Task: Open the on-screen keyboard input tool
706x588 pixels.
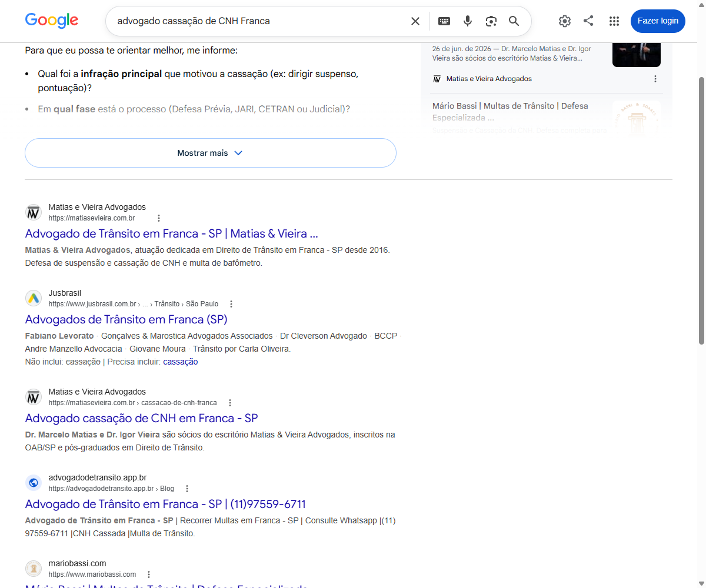Action: [444, 21]
